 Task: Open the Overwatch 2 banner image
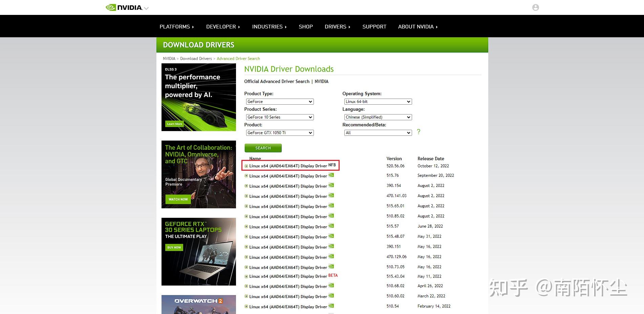coord(199,305)
